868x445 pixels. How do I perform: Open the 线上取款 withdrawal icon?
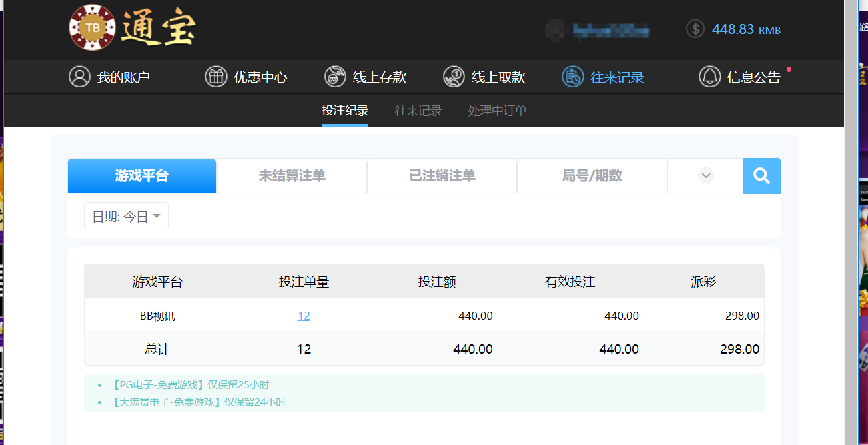454,77
